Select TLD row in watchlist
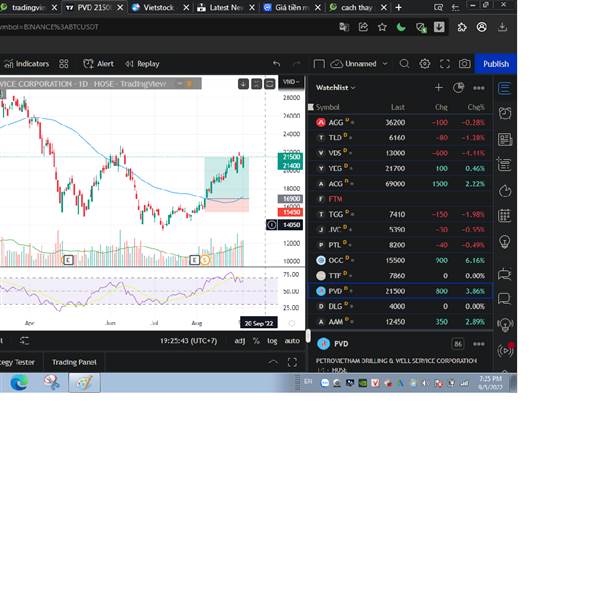 pos(400,138)
